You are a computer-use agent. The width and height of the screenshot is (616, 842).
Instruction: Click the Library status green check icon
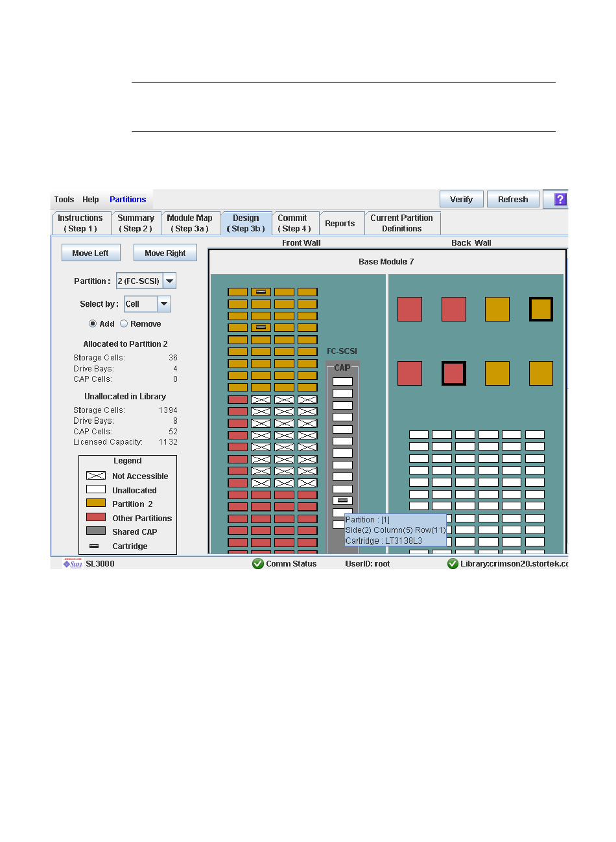tap(453, 563)
